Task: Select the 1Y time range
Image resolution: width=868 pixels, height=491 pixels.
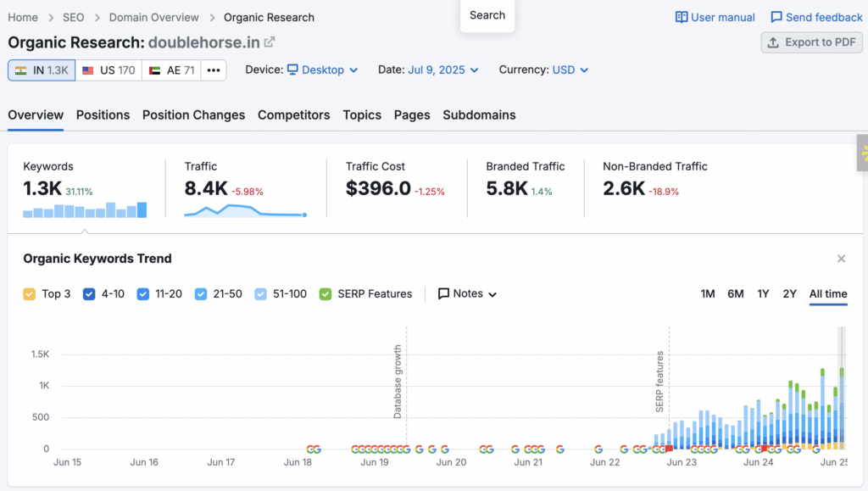Action: (764, 293)
